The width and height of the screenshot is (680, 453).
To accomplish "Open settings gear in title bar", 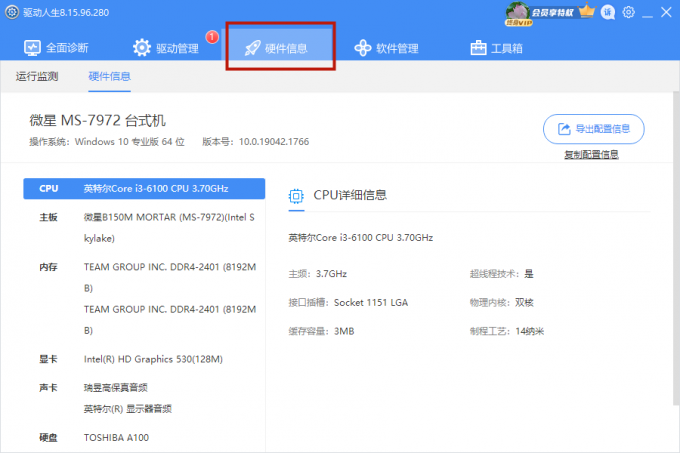I will [628, 12].
